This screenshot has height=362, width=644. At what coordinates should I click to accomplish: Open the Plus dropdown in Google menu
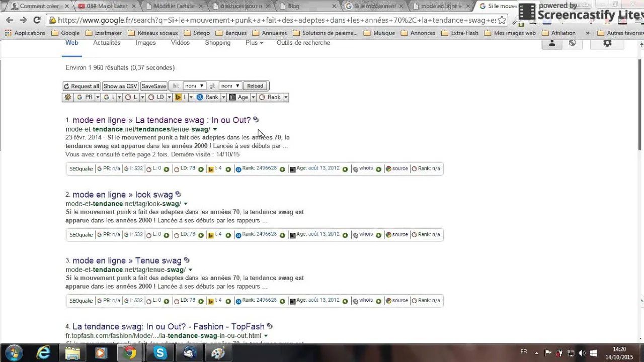click(x=254, y=43)
